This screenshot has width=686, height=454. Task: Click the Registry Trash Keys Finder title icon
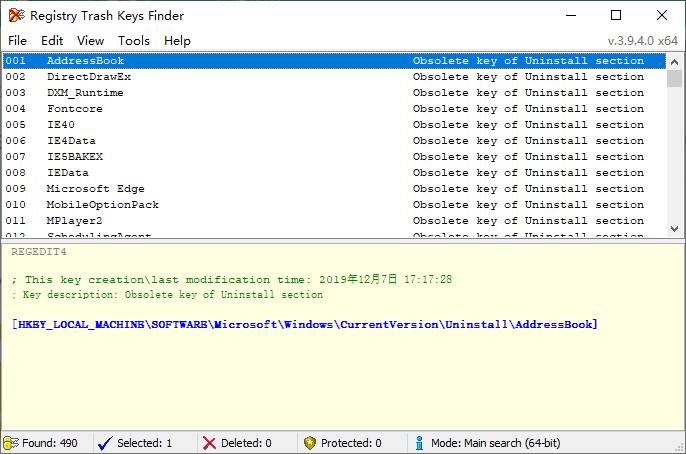(17, 15)
